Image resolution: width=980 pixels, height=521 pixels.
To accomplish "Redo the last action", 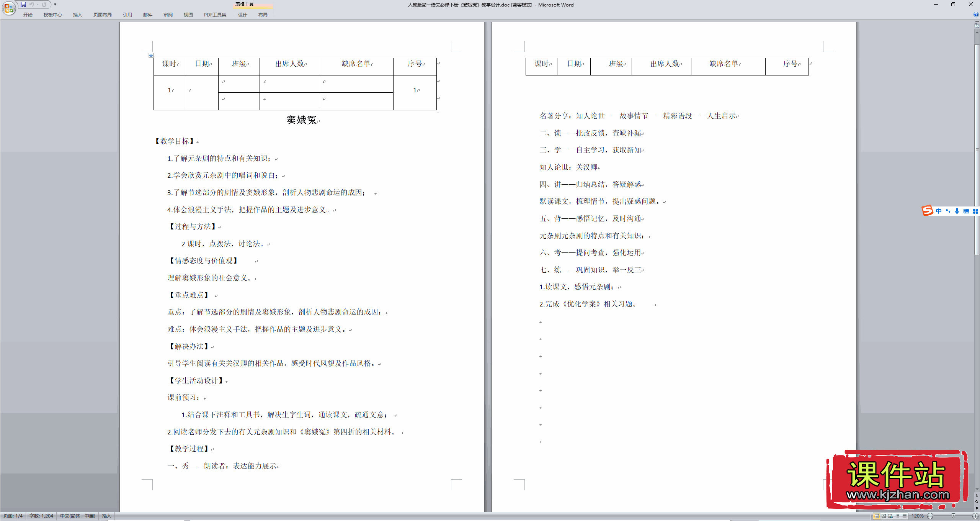I will 44,5.
